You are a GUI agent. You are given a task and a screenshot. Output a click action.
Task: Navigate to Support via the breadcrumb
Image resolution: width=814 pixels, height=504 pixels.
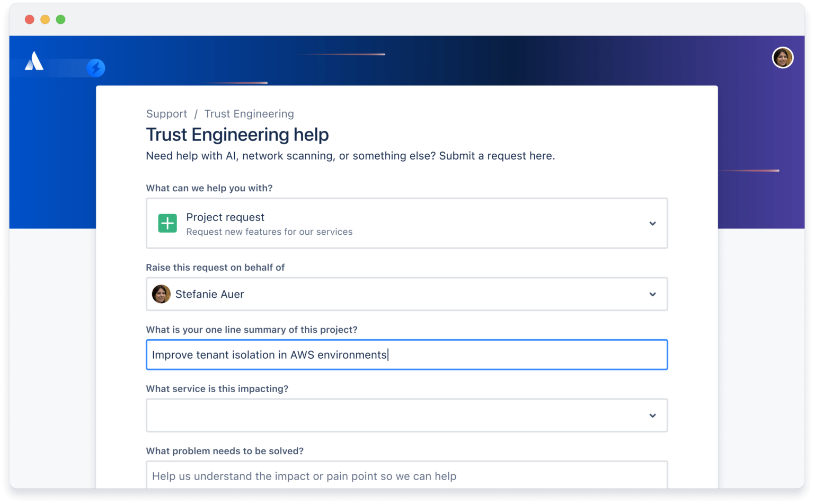coord(166,113)
